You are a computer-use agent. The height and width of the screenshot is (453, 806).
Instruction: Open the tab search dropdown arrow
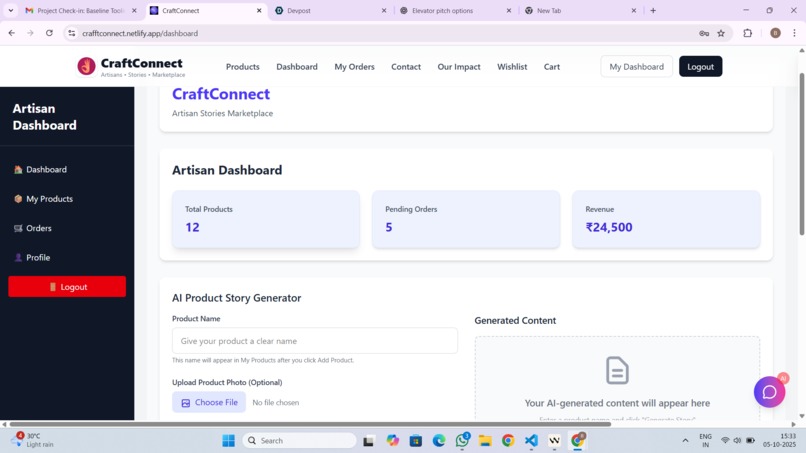pos(10,10)
